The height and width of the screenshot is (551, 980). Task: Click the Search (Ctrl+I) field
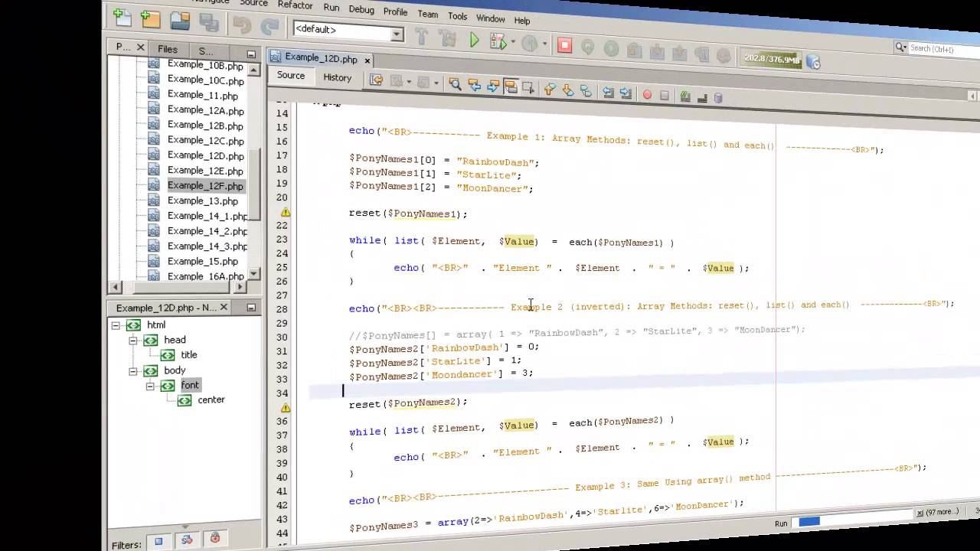click(x=943, y=49)
